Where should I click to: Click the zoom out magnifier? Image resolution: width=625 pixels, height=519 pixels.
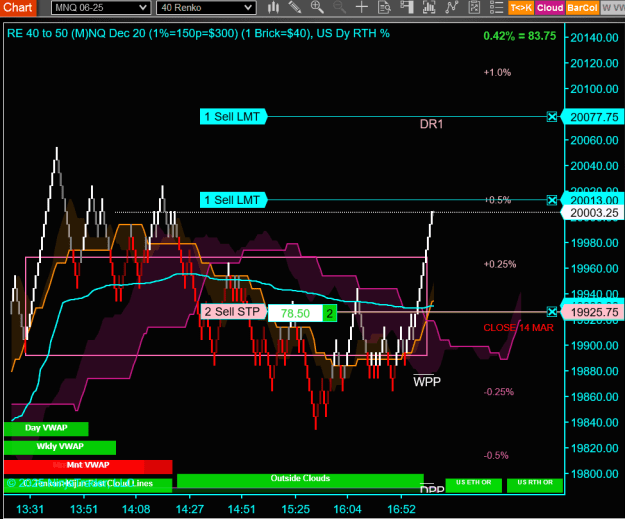340,7
